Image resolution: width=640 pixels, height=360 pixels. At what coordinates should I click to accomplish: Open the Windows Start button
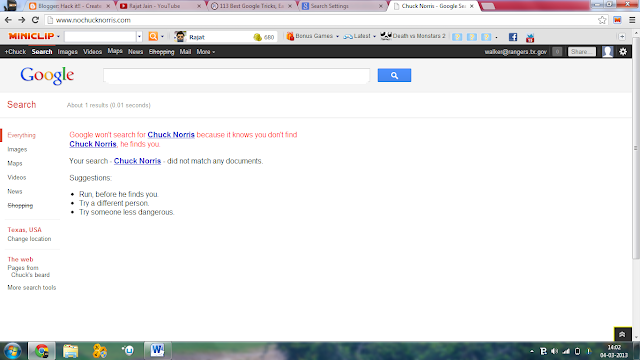pos(12,351)
